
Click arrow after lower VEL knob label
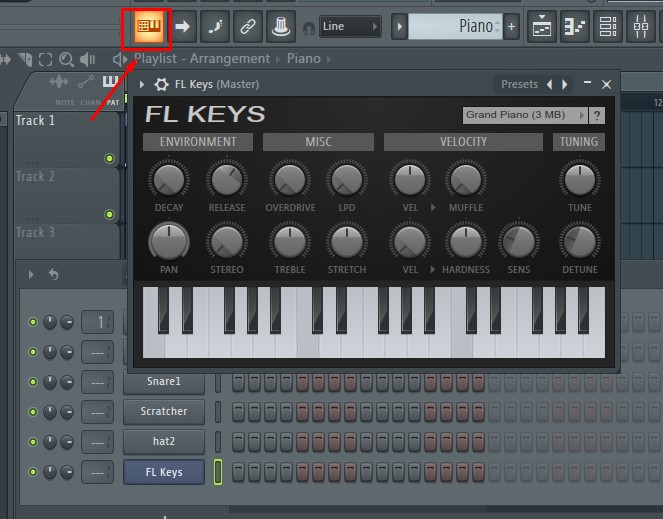coord(432,269)
